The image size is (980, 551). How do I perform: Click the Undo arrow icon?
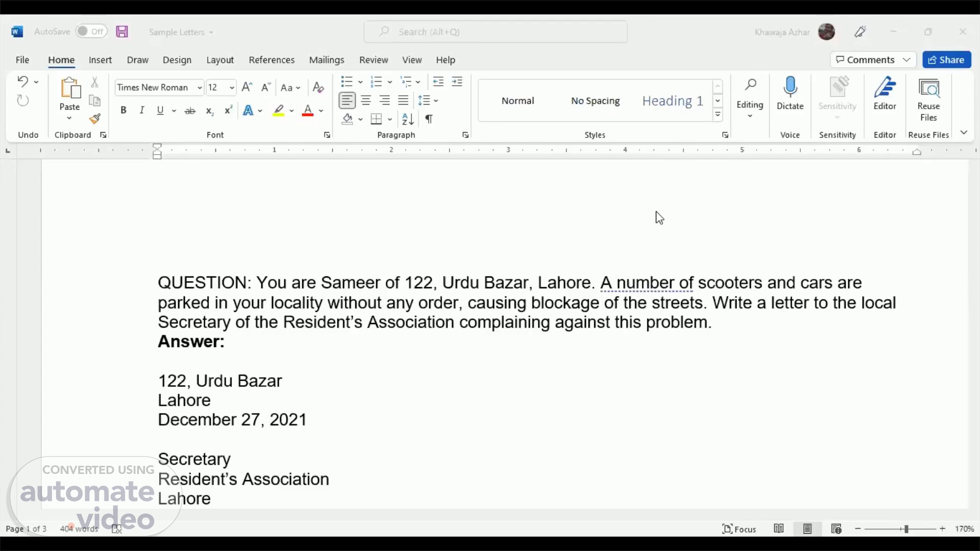tap(22, 82)
